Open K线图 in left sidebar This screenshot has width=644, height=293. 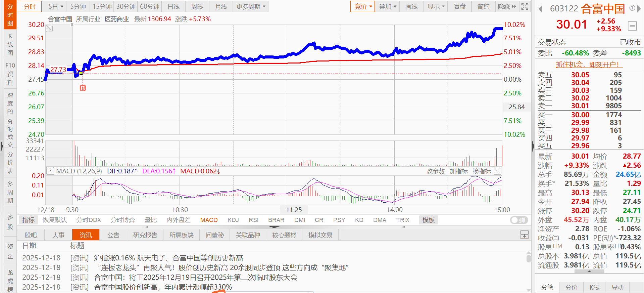10,44
